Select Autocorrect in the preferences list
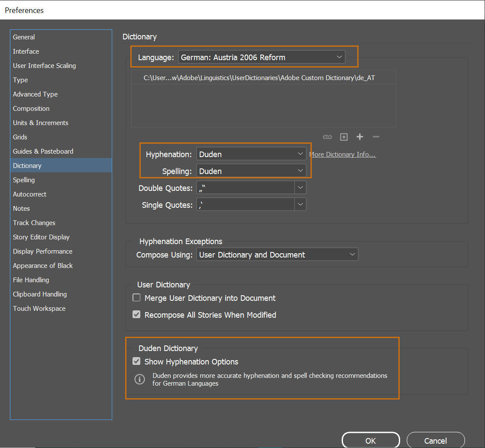 point(29,194)
